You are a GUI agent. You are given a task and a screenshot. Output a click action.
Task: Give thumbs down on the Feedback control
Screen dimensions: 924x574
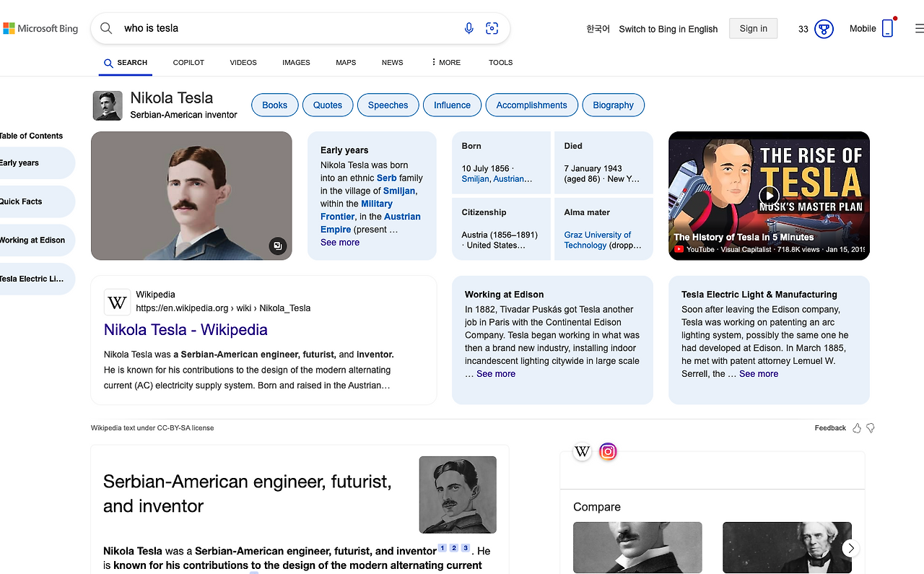870,427
